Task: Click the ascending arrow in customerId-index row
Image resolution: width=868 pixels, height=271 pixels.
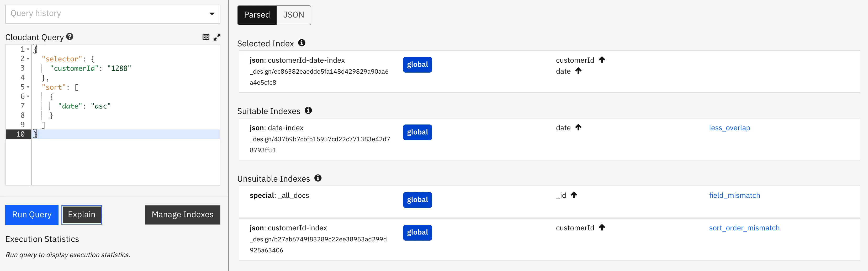Action: click(x=602, y=227)
